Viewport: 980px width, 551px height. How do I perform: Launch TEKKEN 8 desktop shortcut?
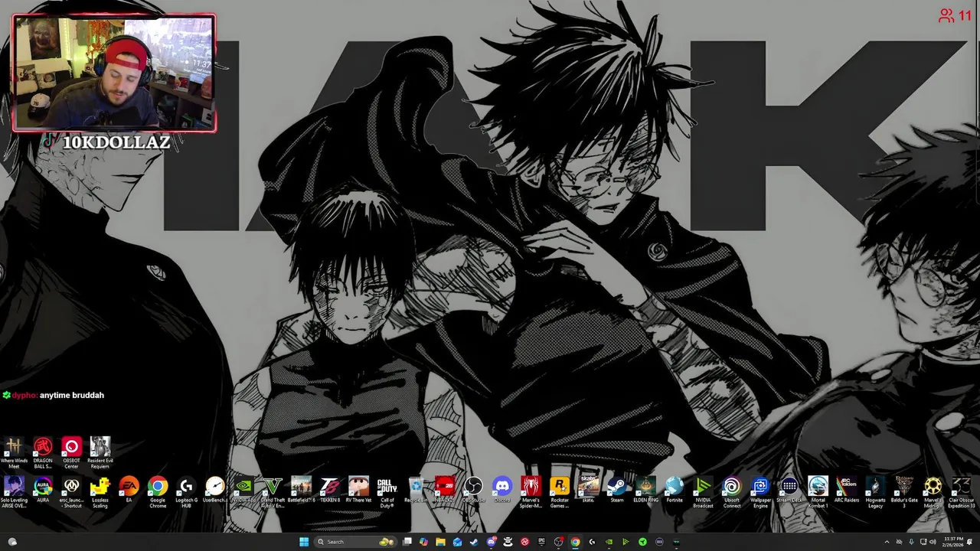tap(330, 491)
